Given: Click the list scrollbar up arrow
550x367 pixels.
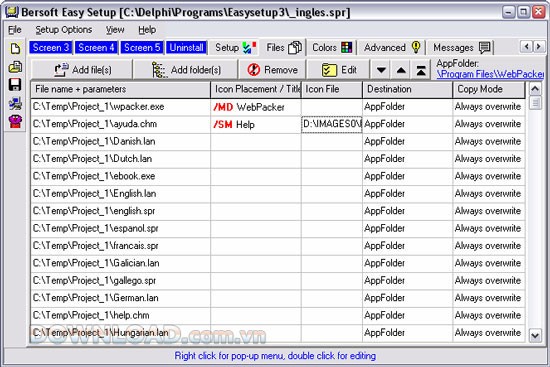Looking at the screenshot, I should 535,89.
